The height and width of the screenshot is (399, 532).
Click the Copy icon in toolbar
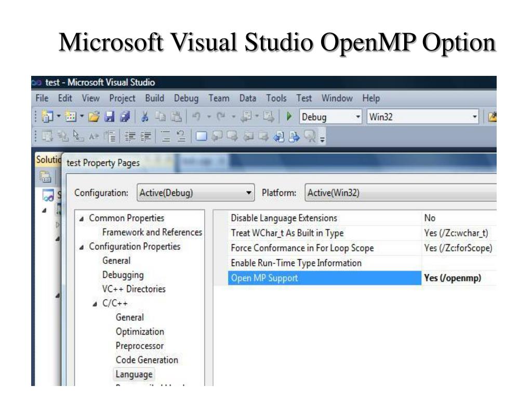click(160, 117)
